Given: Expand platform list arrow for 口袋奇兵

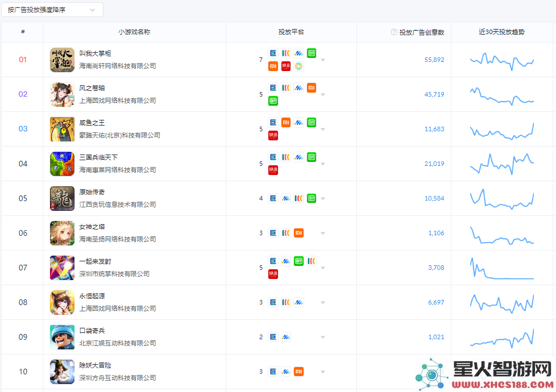Looking at the screenshot, I should coord(323,337).
